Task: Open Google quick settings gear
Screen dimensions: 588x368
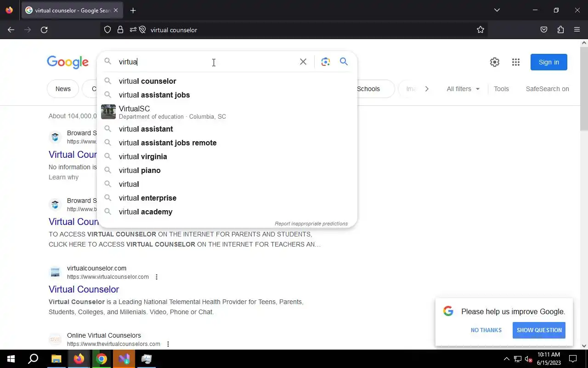Action: [x=495, y=62]
